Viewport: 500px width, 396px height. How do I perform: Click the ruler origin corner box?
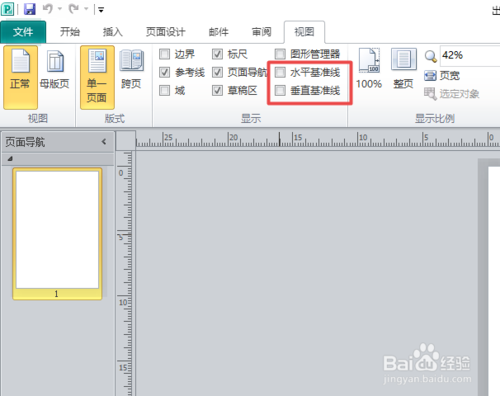126,141
